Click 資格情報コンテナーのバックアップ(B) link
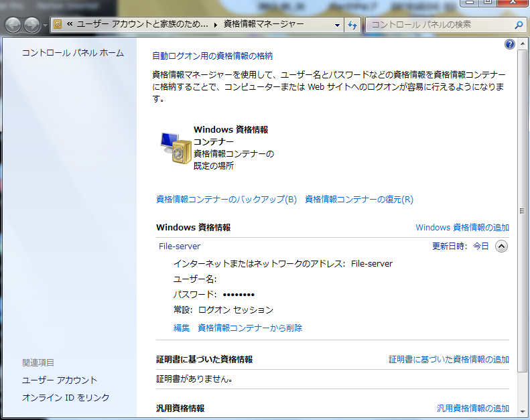 [226, 200]
